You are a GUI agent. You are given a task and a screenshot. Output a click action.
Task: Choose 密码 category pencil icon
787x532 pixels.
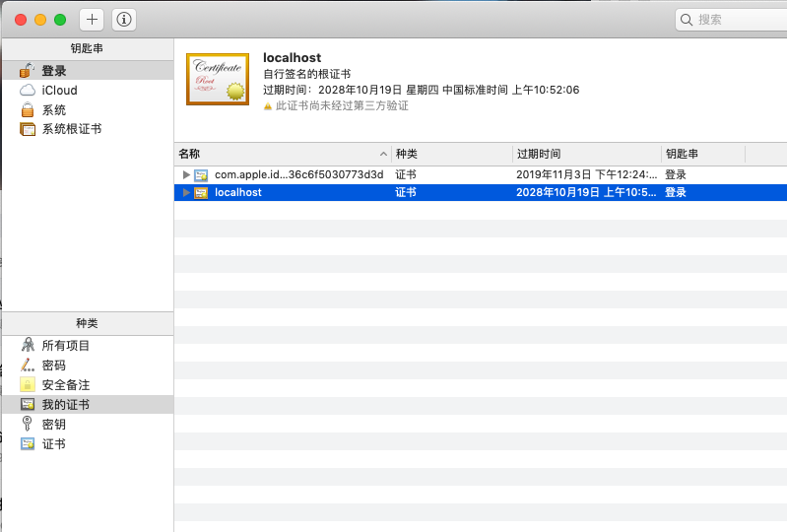(x=28, y=365)
